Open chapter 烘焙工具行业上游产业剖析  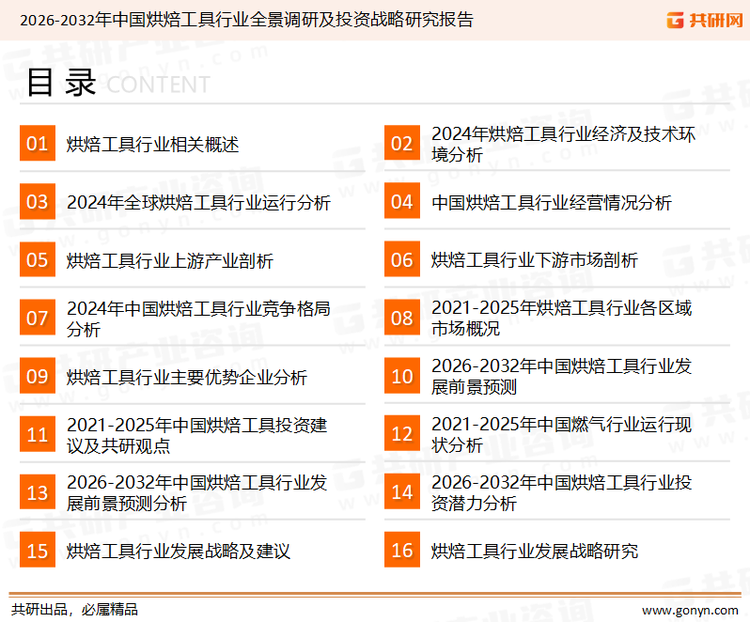pyautogui.click(x=170, y=261)
